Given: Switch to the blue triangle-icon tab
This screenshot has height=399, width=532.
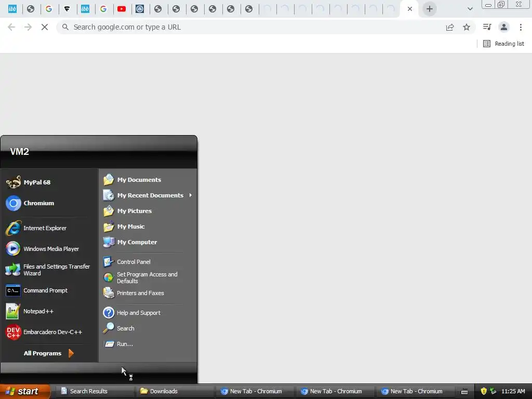Looking at the screenshot, I should [140, 9].
